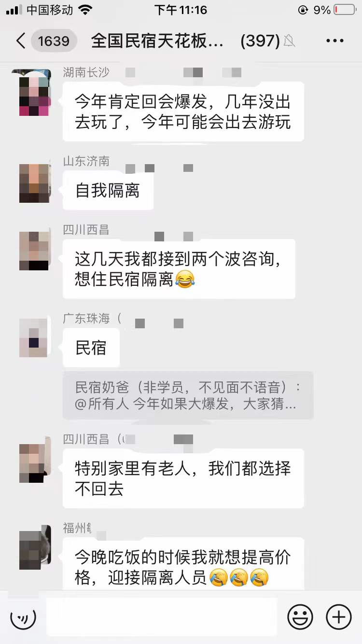Viewport: 362px width, 644px height.
Task: Open the emoji sticker panel
Action: 300,617
